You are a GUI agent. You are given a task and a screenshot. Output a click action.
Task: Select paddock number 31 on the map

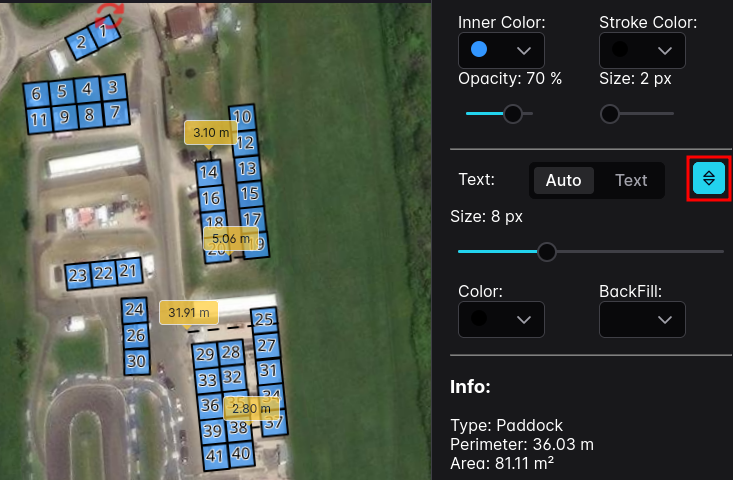[269, 372]
